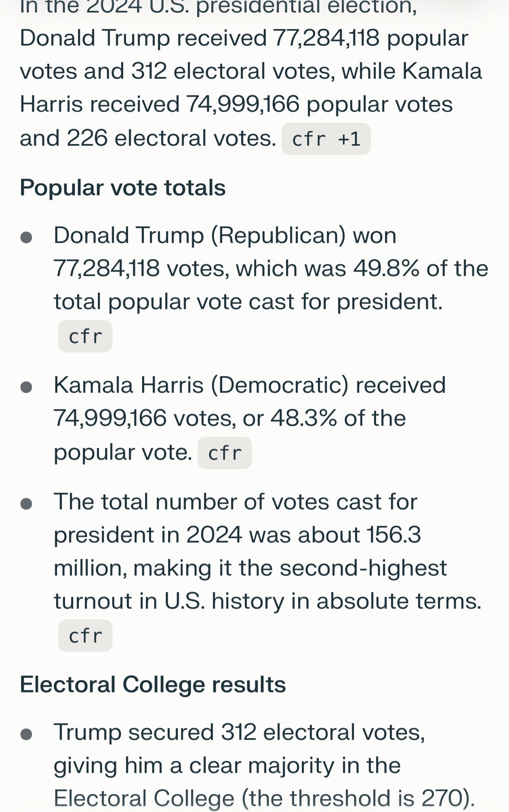
Task: Click bullet dot before "Donald Trump (Republican)"
Action: [x=26, y=237]
